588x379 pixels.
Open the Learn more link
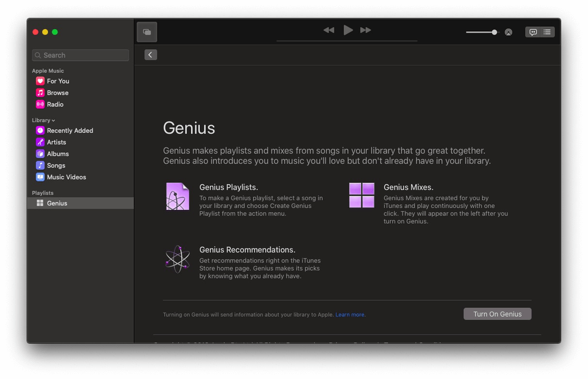[x=350, y=314]
